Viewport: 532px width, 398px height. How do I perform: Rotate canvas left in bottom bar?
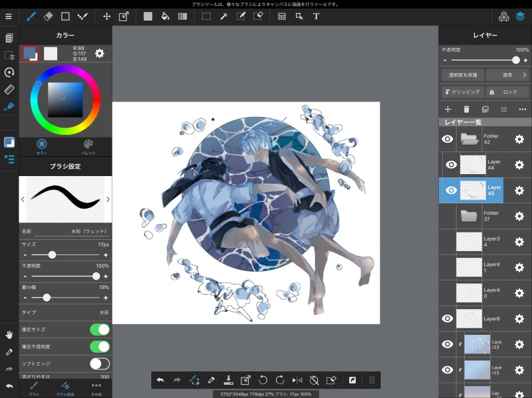click(x=263, y=380)
